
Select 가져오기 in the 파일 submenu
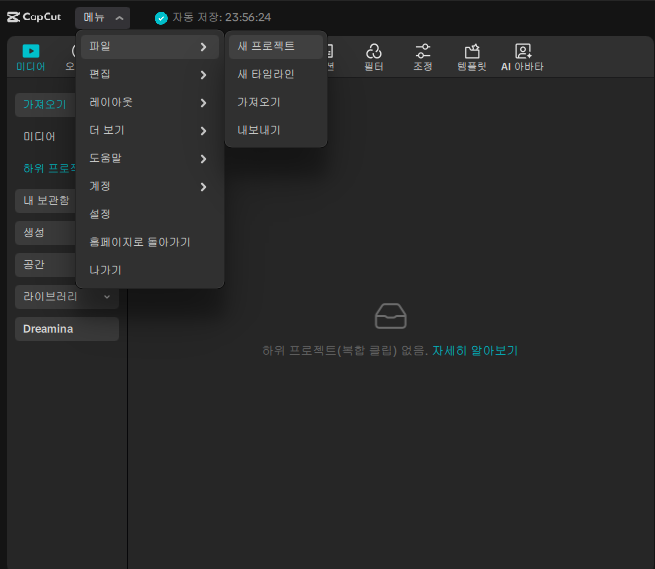click(276, 102)
